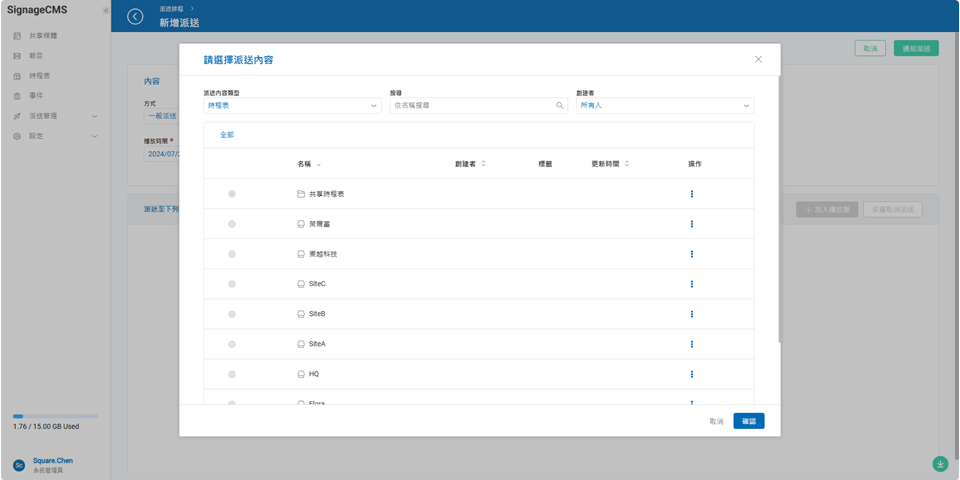
Task: Click the storage usage progress bar
Action: pyautogui.click(x=55, y=416)
